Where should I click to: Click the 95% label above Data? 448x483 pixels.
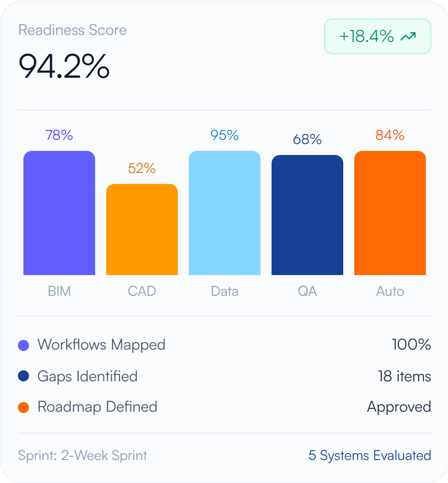pyautogui.click(x=225, y=135)
